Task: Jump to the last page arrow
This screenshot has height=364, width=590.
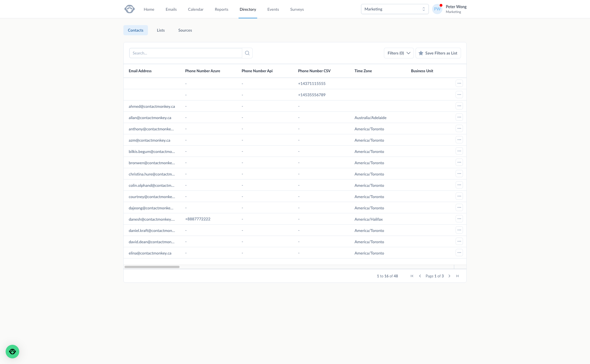Action: 457,276
